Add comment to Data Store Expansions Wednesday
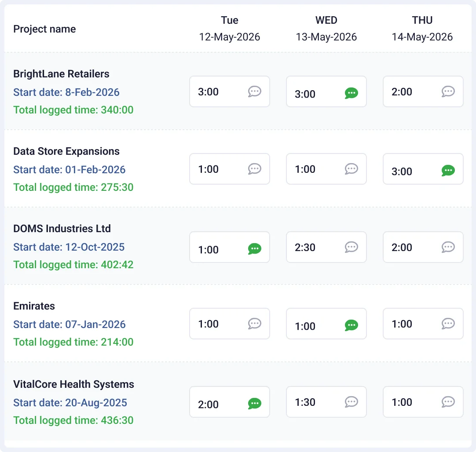 (x=351, y=169)
